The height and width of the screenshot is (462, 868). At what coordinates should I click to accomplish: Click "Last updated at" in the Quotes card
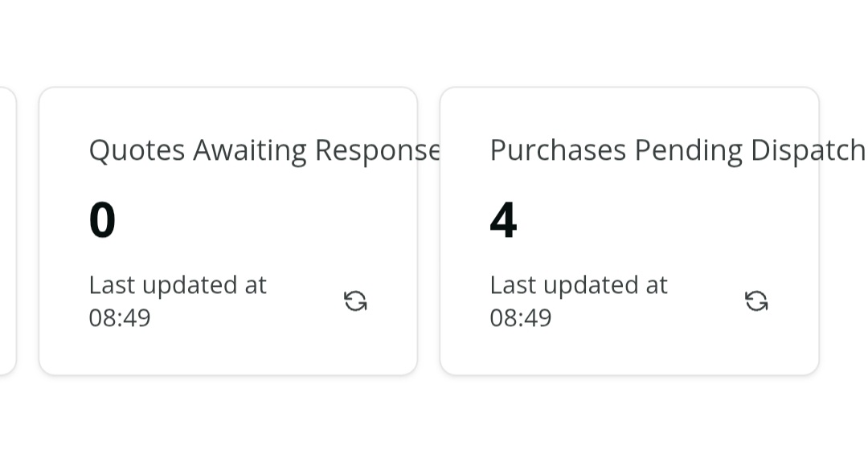coord(177,285)
